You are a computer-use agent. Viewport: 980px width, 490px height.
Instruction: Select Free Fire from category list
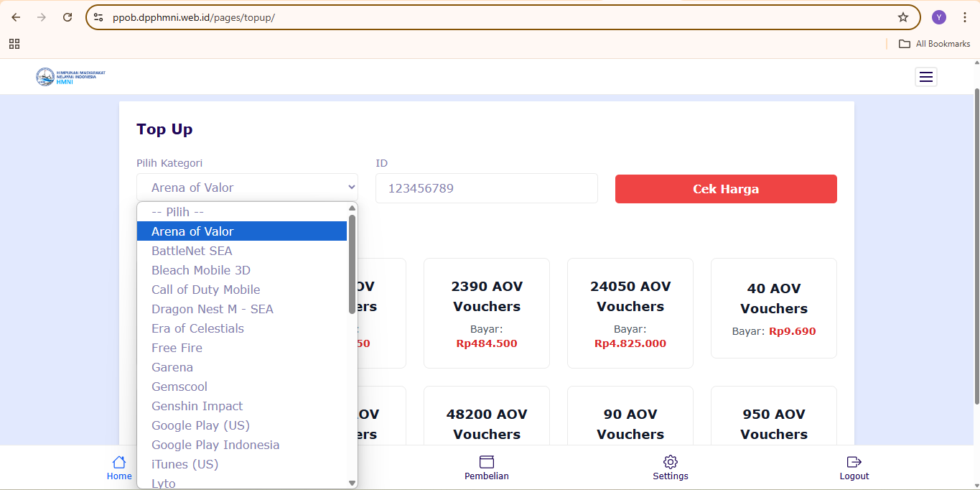click(177, 348)
